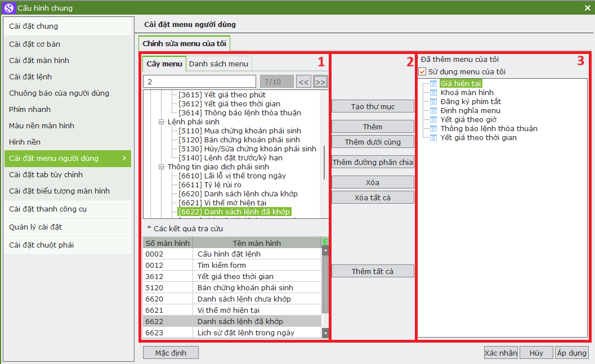595x364 pixels.
Task: Click the icon next to Định nghĩa menu
Action: [433, 111]
